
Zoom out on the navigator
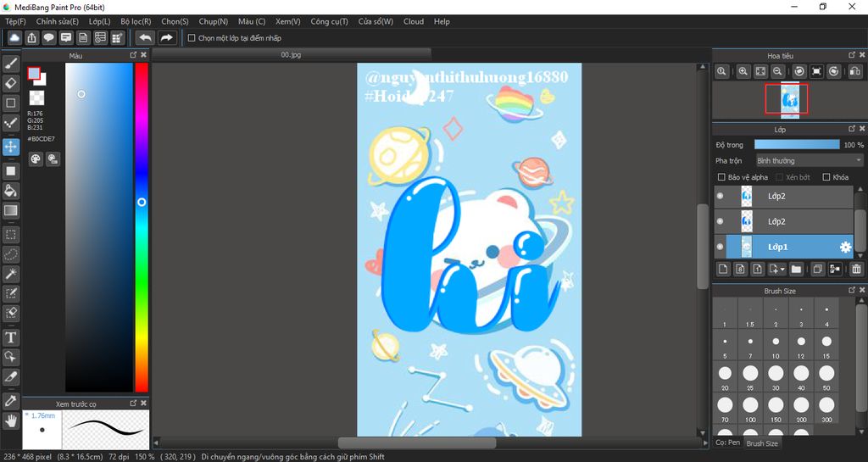click(777, 71)
